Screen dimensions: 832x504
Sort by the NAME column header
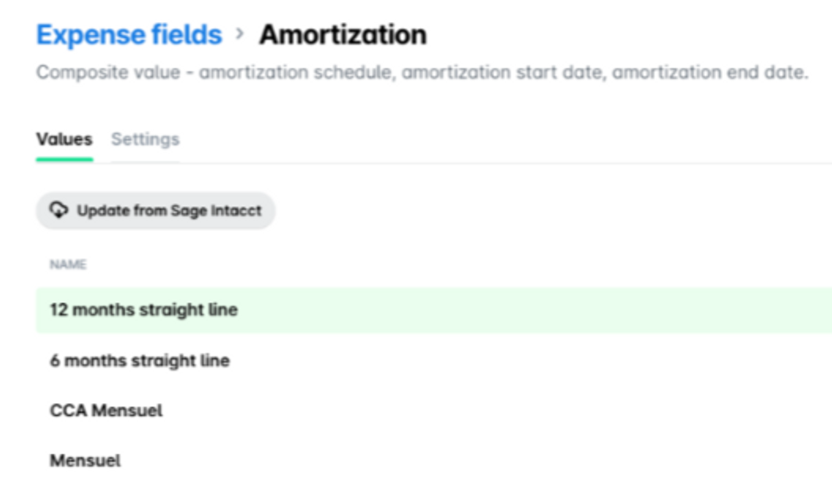68,265
